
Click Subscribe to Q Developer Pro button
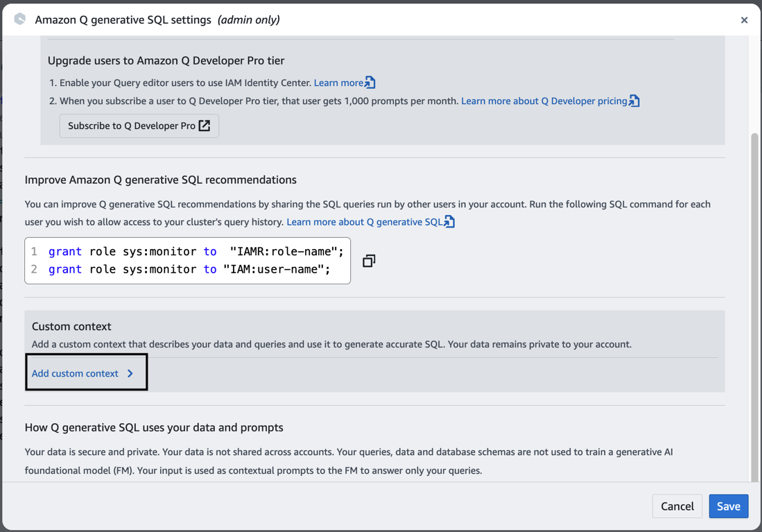(x=139, y=126)
